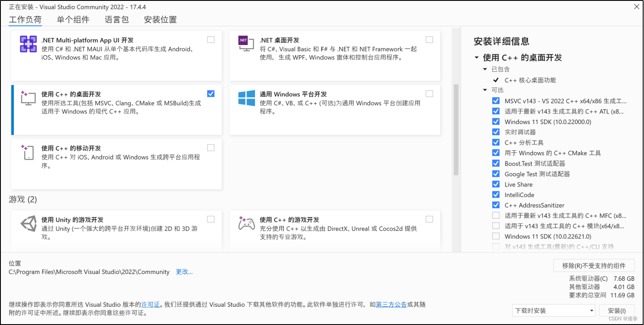Click the C++ mobile development phone icon
The image size is (644, 325).
[28, 152]
